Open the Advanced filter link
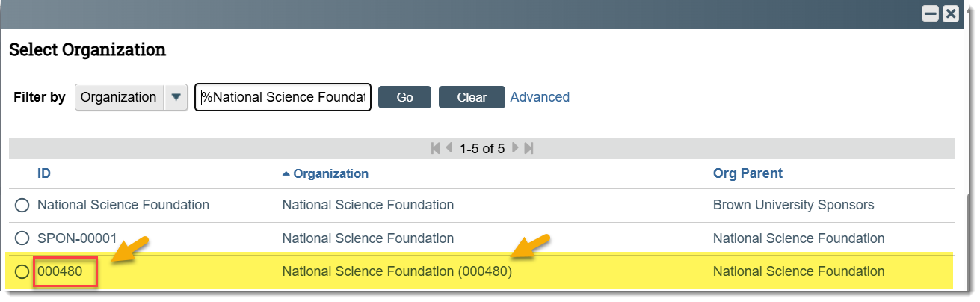This screenshot has height=302, width=980. pyautogui.click(x=540, y=97)
